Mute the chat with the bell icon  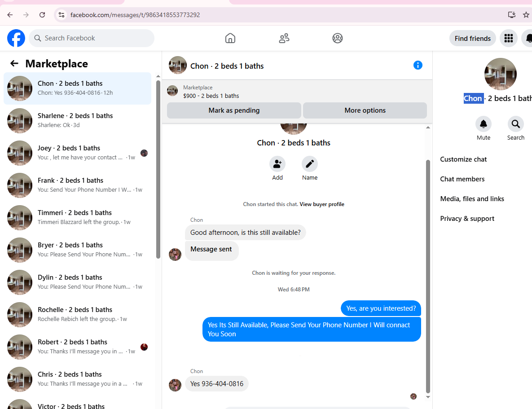click(x=483, y=124)
